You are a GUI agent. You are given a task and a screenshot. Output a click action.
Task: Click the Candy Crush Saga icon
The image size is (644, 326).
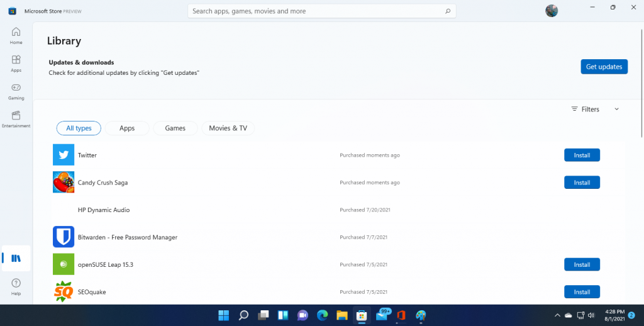pos(64,182)
